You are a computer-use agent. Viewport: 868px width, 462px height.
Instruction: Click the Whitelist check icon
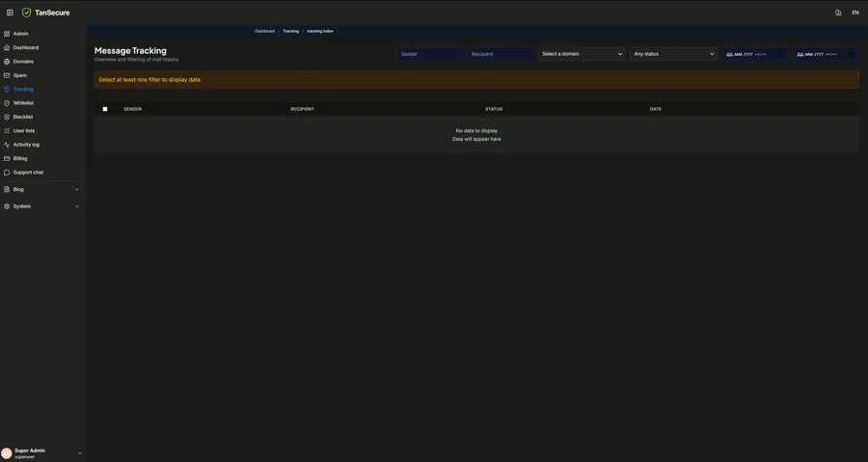coord(7,103)
